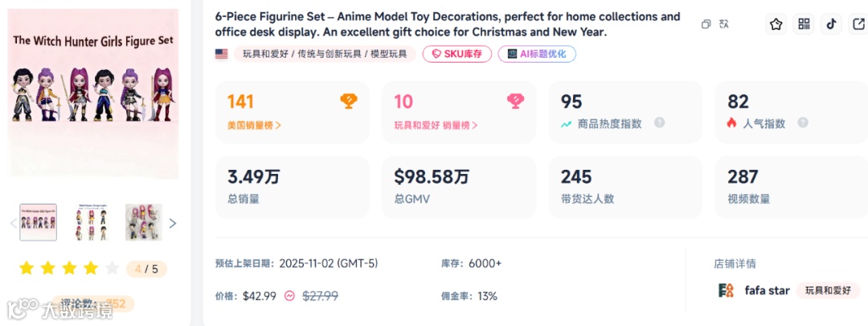
Task: Select the third product thumbnail
Action: (143, 222)
